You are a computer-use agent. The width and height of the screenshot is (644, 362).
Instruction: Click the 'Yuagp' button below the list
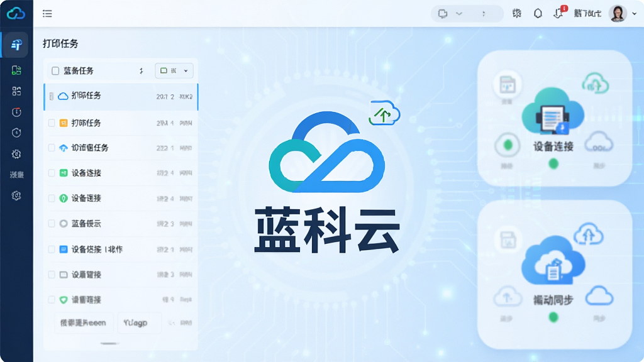click(139, 323)
